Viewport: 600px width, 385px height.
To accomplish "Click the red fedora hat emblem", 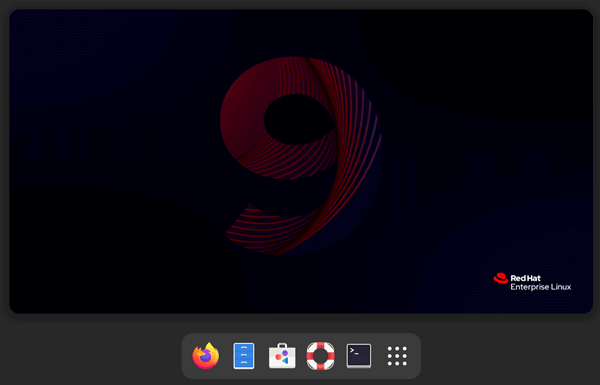I will point(501,278).
